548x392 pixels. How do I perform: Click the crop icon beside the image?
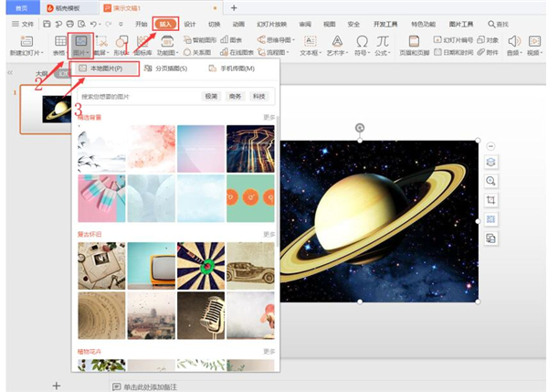click(490, 199)
